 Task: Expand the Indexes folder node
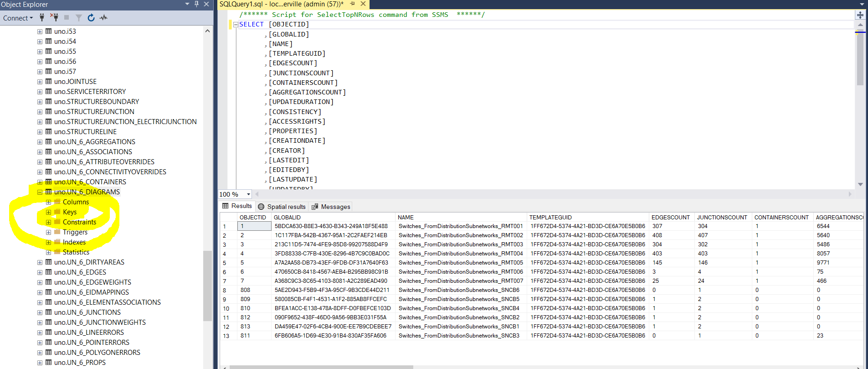(48, 242)
